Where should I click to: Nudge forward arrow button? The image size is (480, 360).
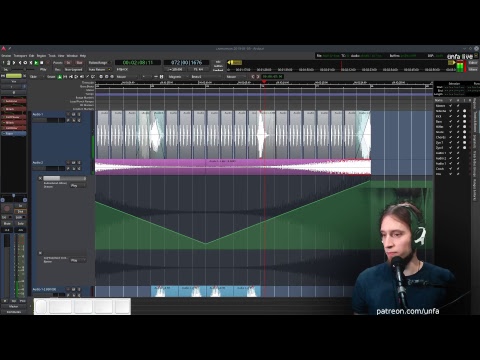pyautogui.click(x=258, y=77)
